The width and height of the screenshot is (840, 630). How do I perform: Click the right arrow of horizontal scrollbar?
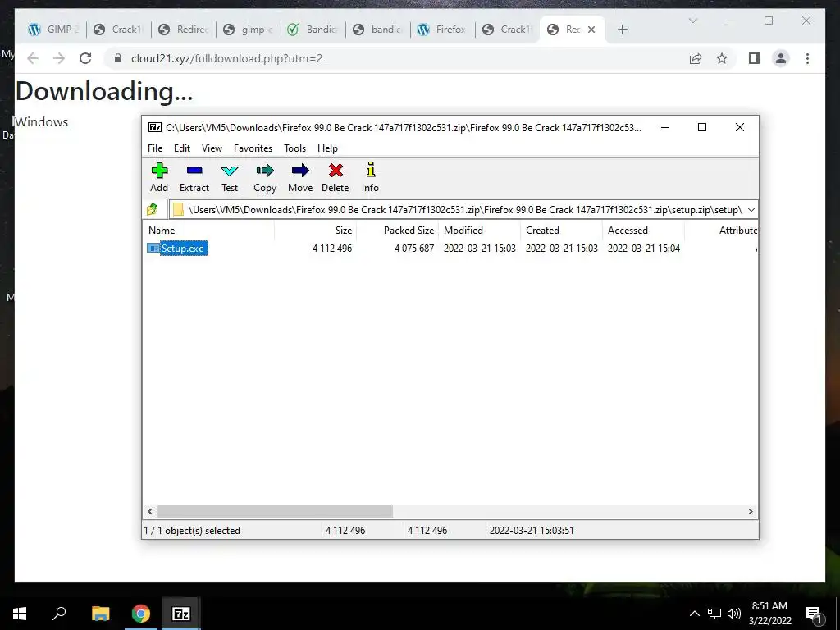pyautogui.click(x=750, y=512)
